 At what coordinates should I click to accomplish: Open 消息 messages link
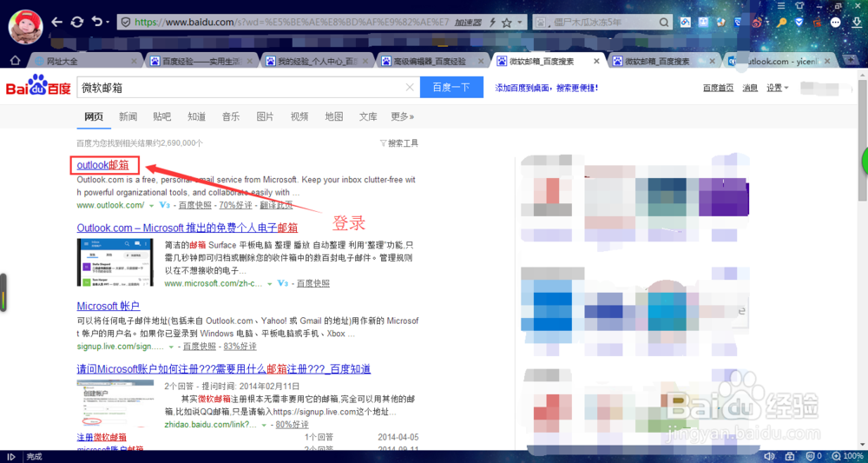tap(750, 88)
